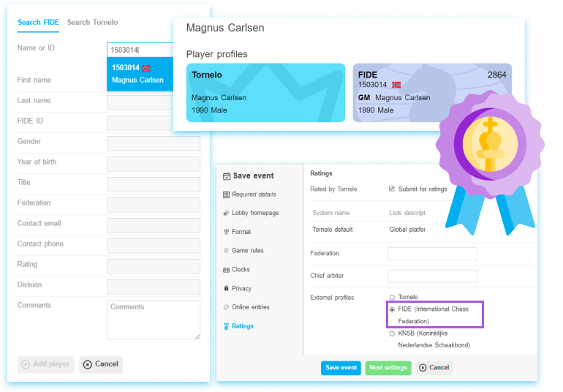Viewport: 563px width, 392px height.
Task: Select KNSB external profiles radio
Action: coord(392,333)
